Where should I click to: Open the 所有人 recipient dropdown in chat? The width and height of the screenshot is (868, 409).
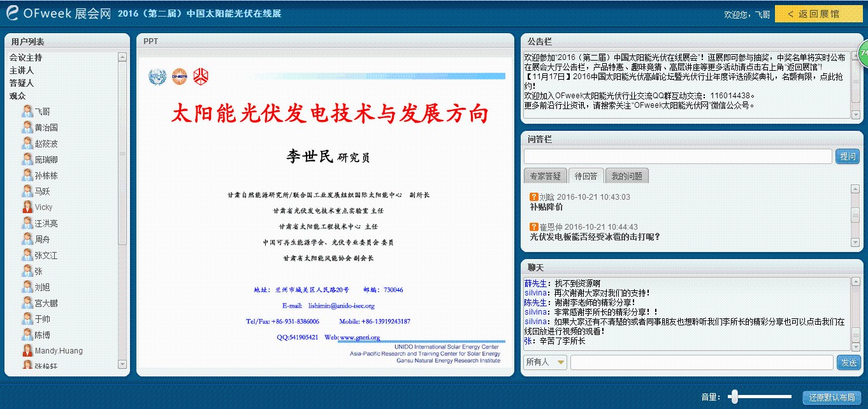(x=545, y=362)
